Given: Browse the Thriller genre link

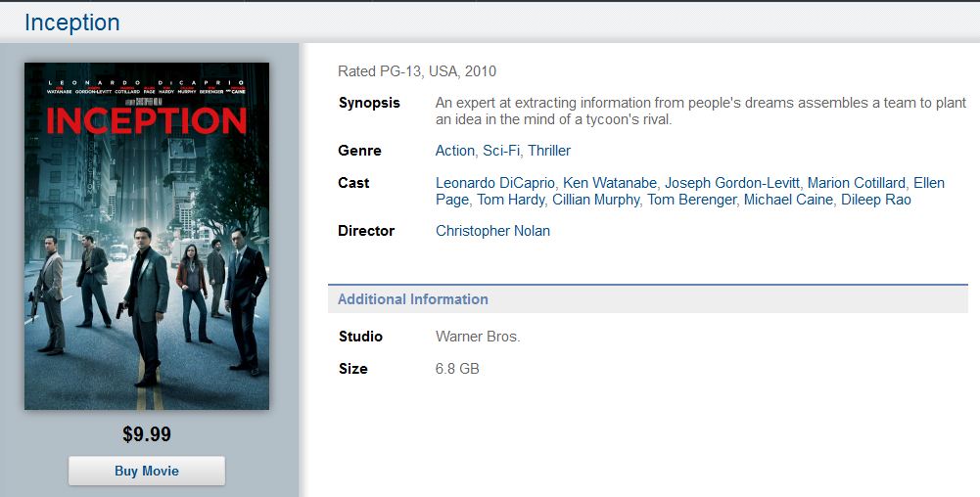Looking at the screenshot, I should 549,151.
